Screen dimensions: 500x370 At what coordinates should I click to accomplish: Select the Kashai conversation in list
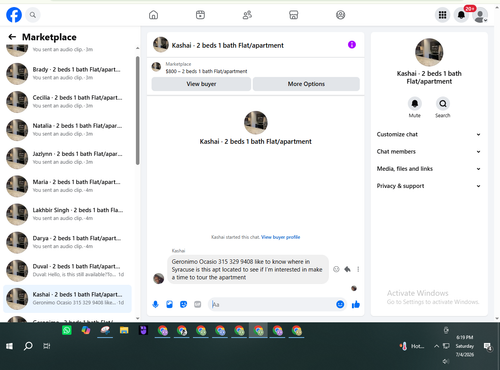coord(68,299)
